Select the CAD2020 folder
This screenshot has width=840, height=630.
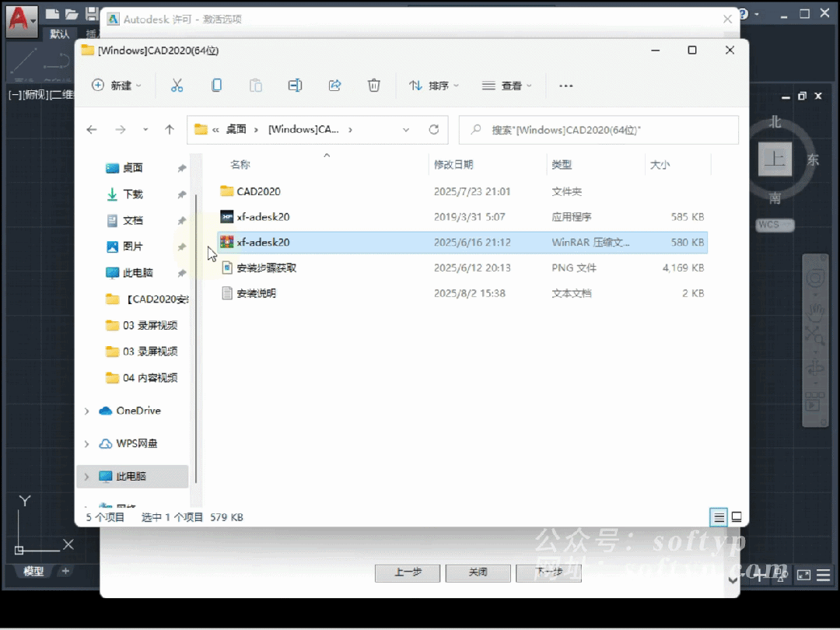tap(258, 192)
